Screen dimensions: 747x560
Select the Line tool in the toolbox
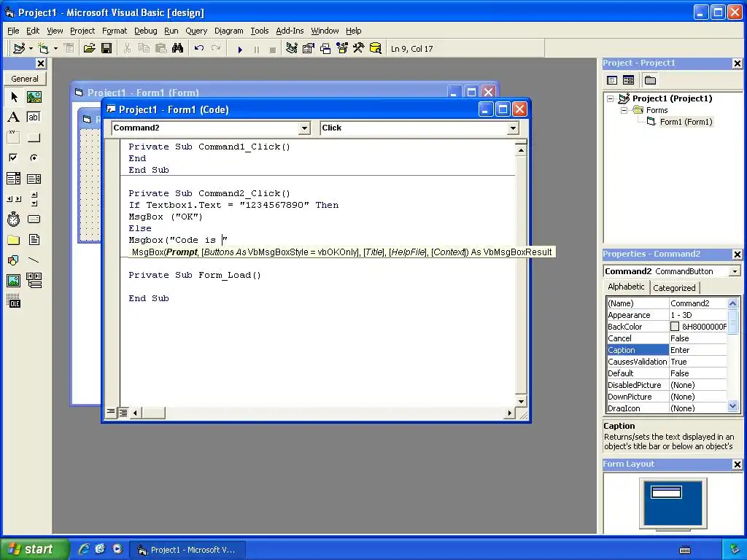coord(34,260)
